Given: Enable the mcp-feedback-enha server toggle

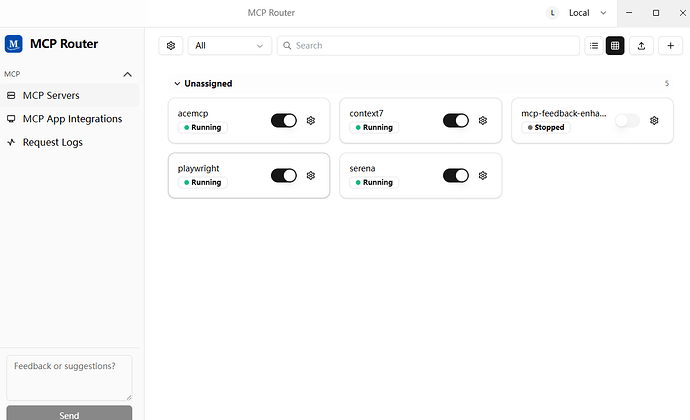Looking at the screenshot, I should coord(627,120).
